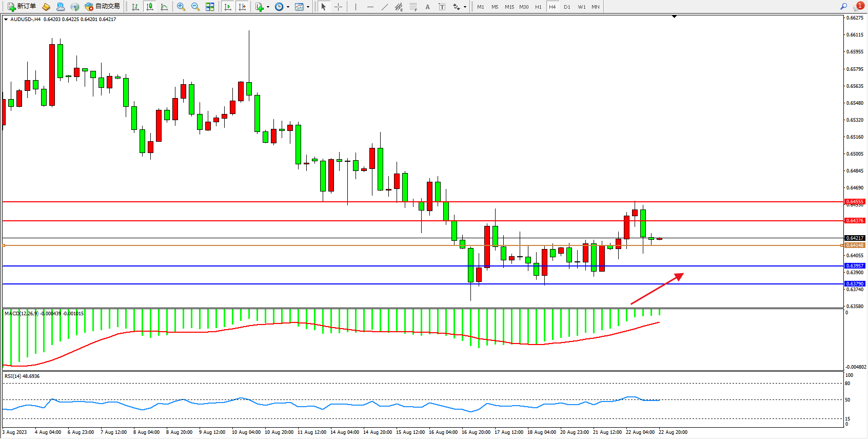Toggle the chart auto scroll button
The image size is (868, 439).
click(x=228, y=7)
